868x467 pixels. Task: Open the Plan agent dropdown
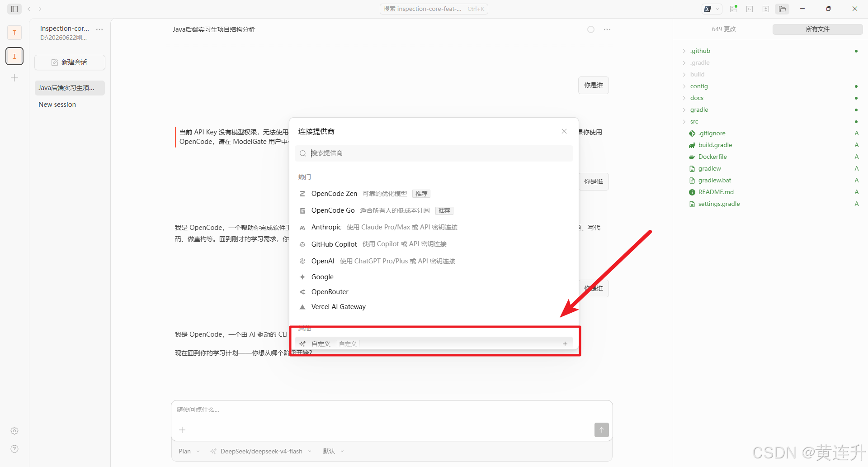189,451
